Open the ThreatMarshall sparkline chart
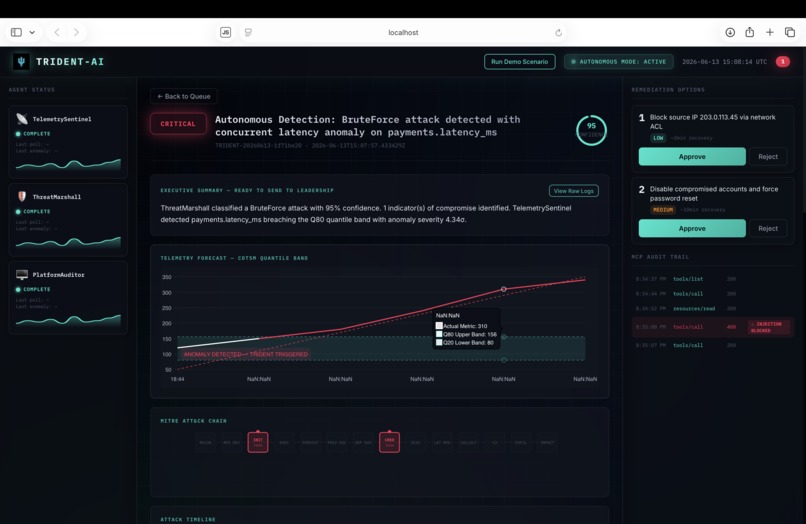 coord(68,242)
